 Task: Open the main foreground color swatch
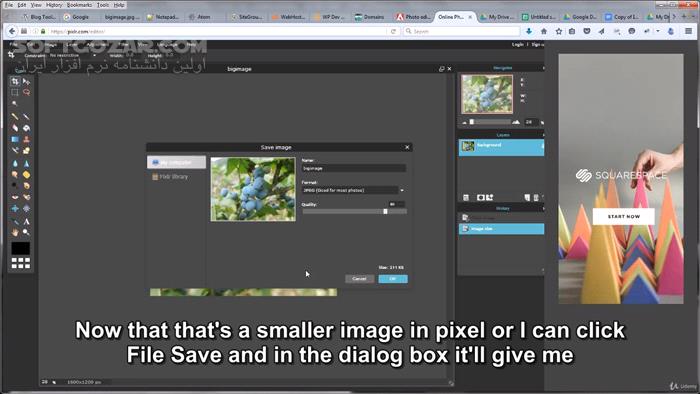21,248
